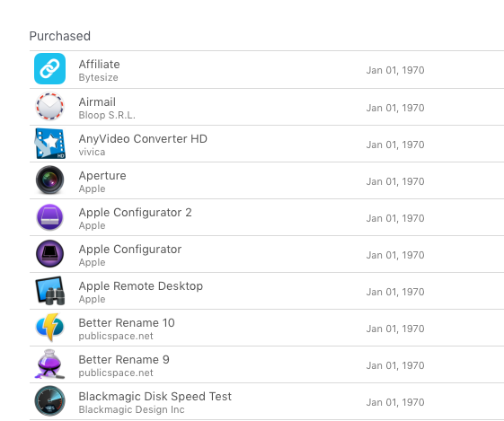The width and height of the screenshot is (504, 421).
Task: Click the Aperture camera lens icon
Action: pyautogui.click(x=49, y=180)
